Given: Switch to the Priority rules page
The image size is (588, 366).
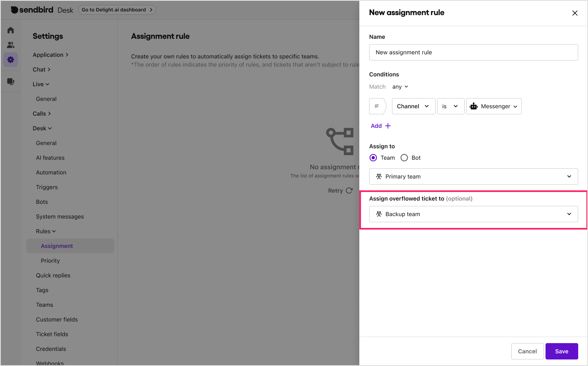Looking at the screenshot, I should pos(50,260).
